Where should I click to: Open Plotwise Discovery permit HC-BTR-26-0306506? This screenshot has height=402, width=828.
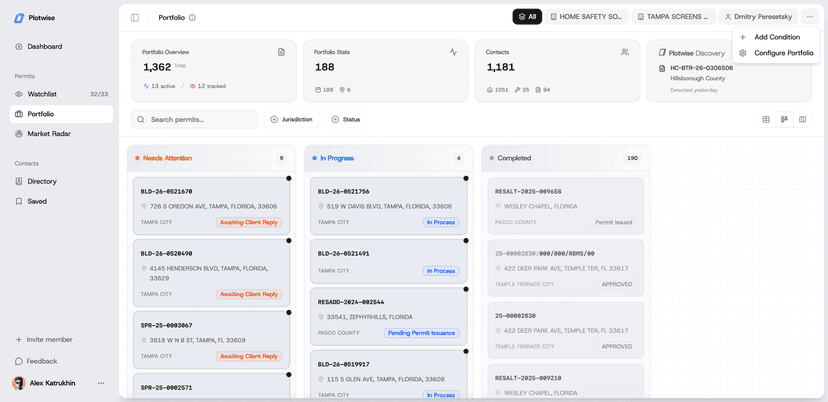tap(701, 68)
